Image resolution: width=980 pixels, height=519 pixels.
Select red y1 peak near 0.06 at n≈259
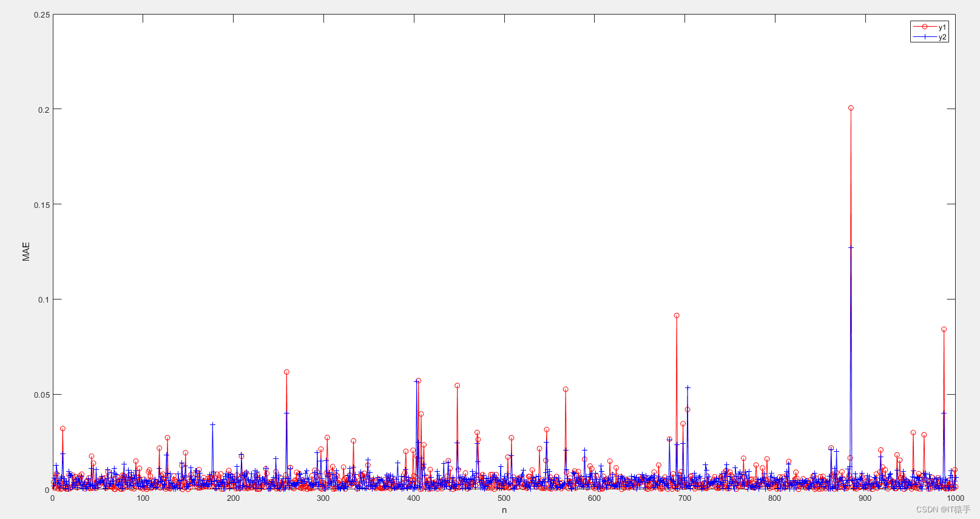(x=286, y=372)
